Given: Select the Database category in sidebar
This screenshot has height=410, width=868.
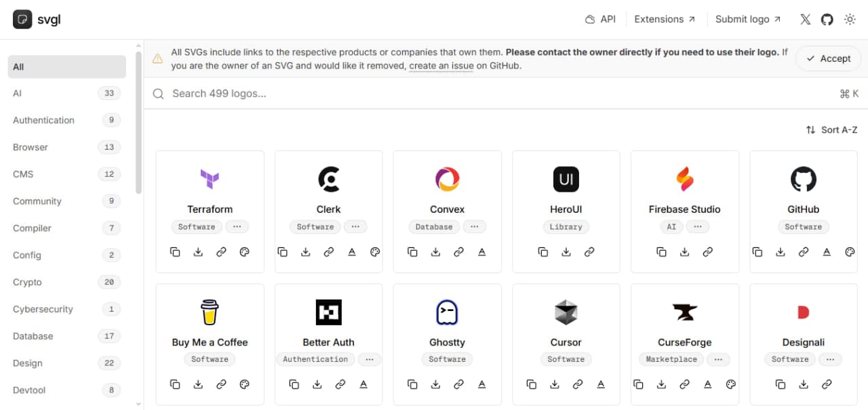Looking at the screenshot, I should (x=67, y=336).
